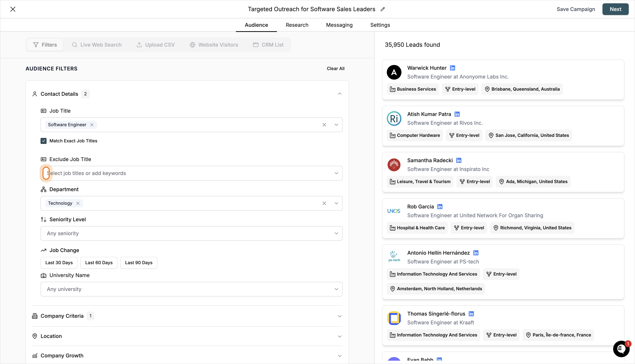Open the Seniority Level dropdown
The image size is (635, 364).
[x=191, y=233]
